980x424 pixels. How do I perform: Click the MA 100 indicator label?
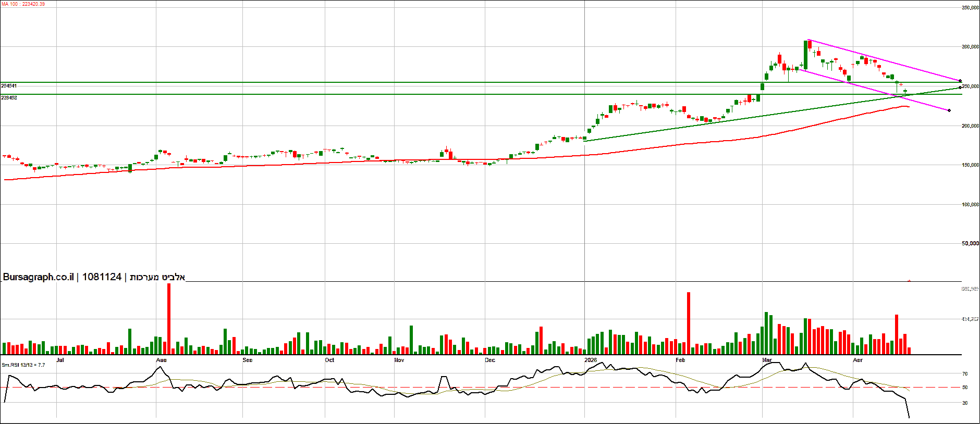(x=23, y=4)
